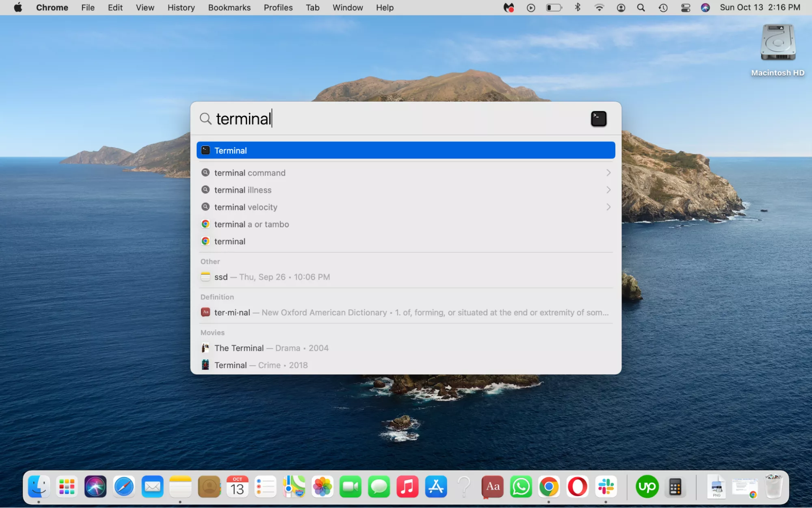Launch Finder from the Dock
Screen dimensions: 812x508
pyautogui.click(x=39, y=486)
